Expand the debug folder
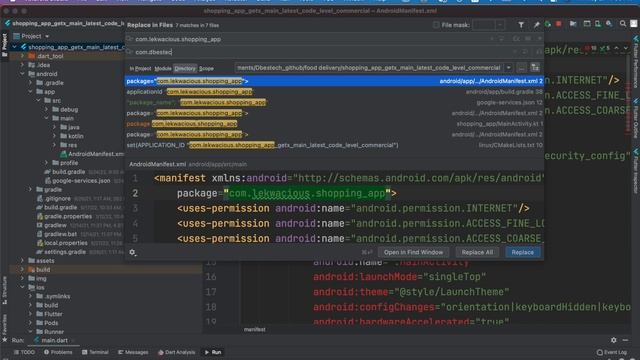This screenshot has width=640, height=360. pyautogui.click(x=47, y=109)
